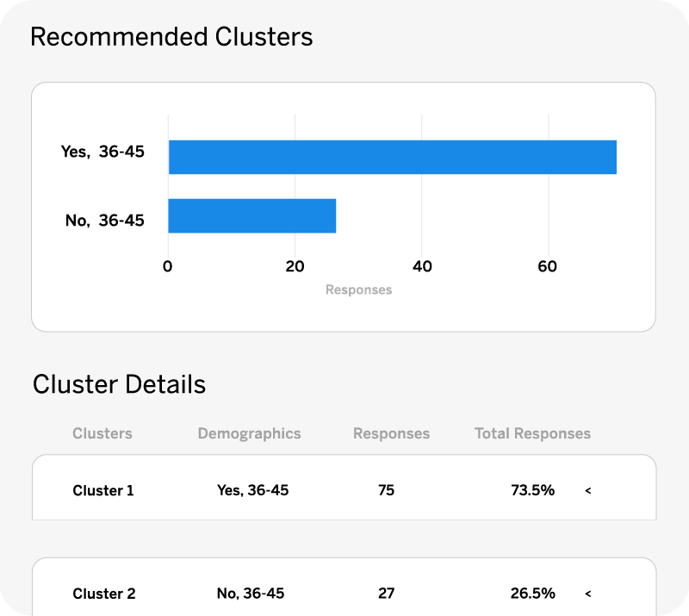Click the 73.5% value in Cluster 1
The height and width of the screenshot is (616, 689).
point(532,490)
